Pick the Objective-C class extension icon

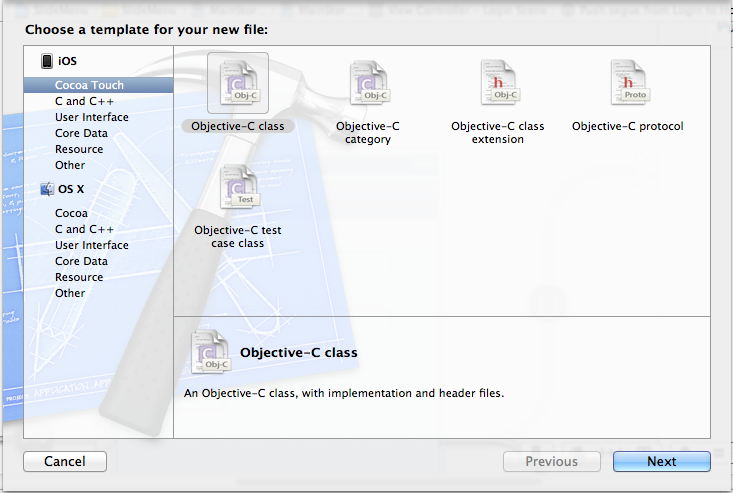[497, 83]
